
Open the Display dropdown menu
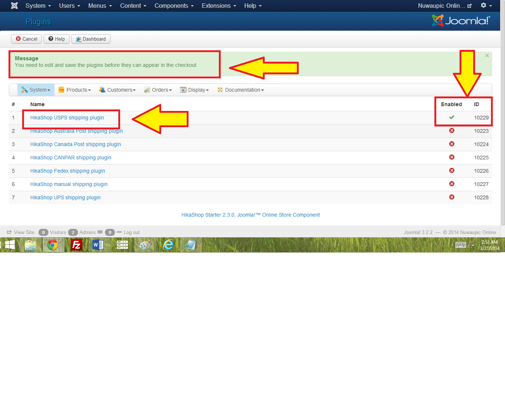coord(194,90)
